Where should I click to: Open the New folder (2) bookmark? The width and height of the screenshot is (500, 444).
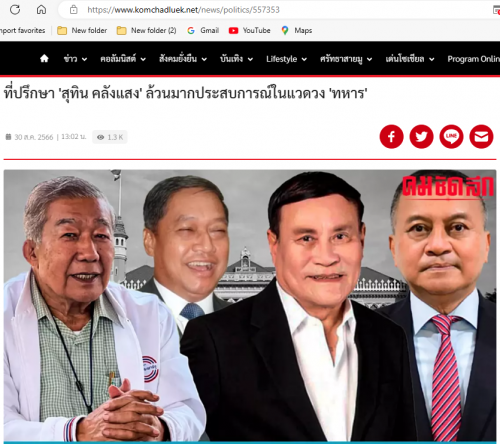147,30
